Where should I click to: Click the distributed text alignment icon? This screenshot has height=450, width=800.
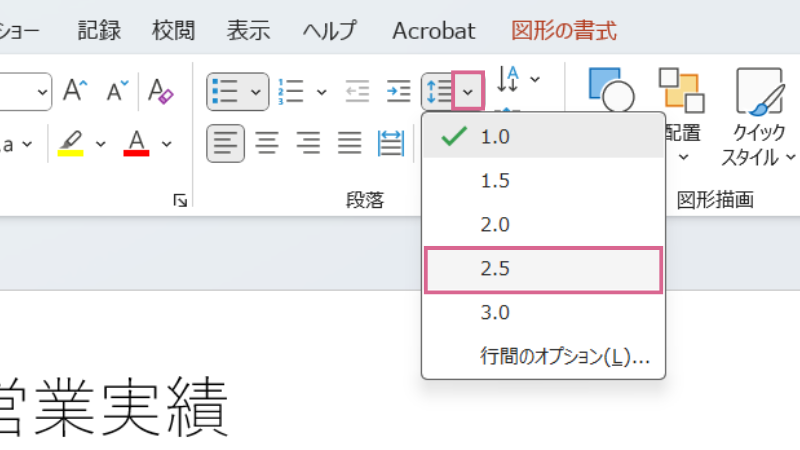390,144
